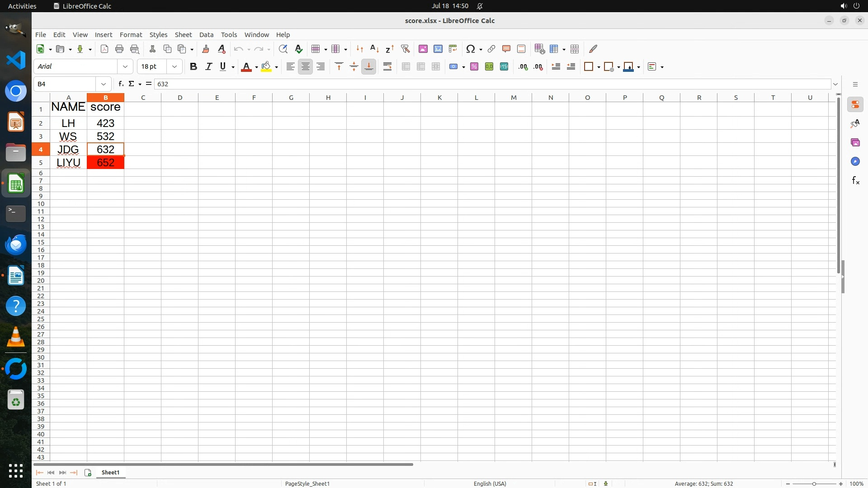Select cell B5 with the red background

[x=105, y=163]
